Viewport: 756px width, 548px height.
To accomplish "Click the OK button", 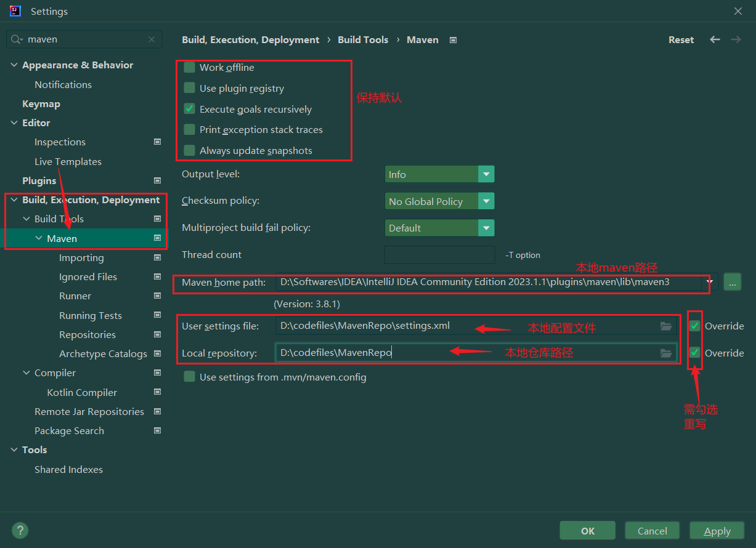I will pos(588,531).
